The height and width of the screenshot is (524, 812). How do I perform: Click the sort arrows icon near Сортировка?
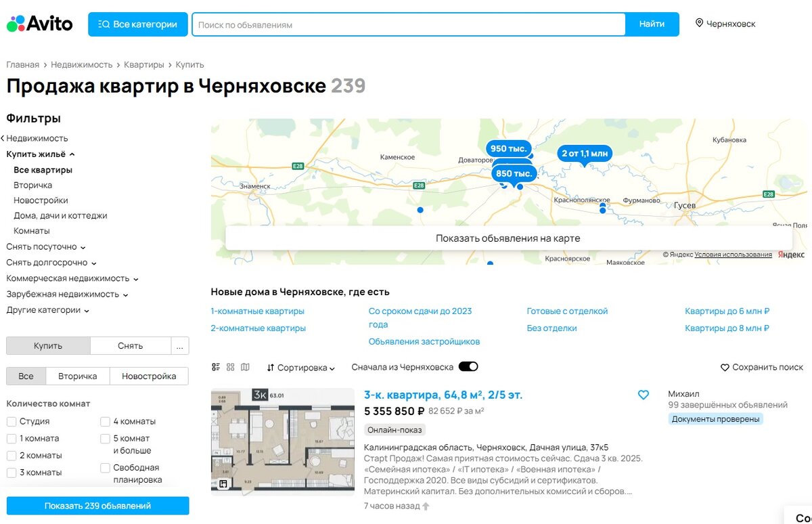(271, 368)
